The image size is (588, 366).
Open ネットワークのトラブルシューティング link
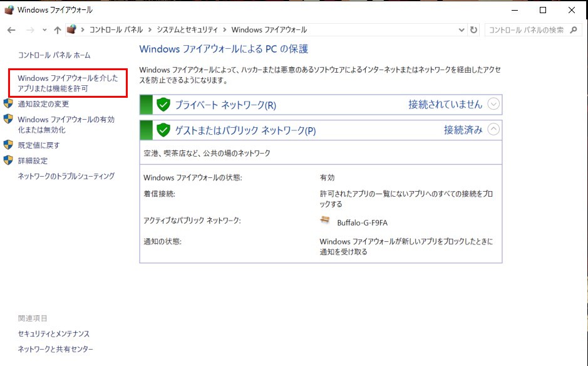pos(66,176)
